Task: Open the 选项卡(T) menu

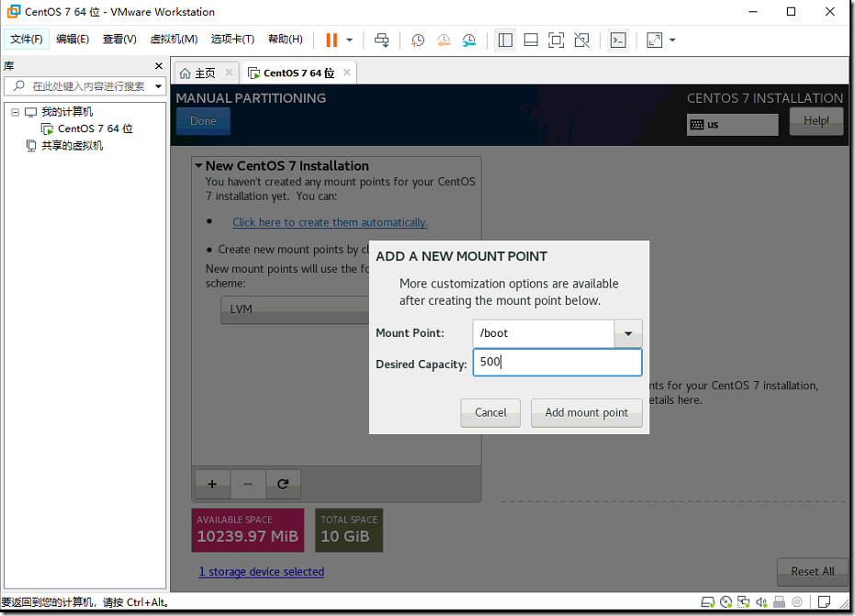Action: click(x=233, y=39)
